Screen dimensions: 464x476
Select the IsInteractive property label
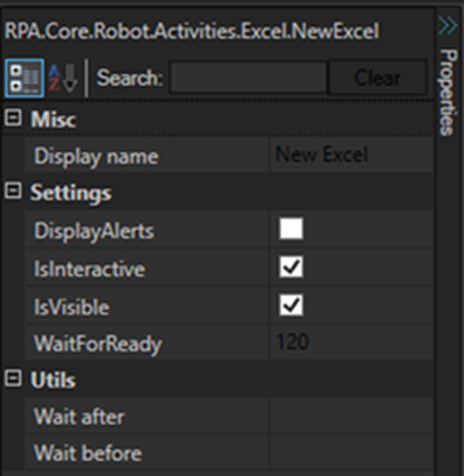coord(89,269)
